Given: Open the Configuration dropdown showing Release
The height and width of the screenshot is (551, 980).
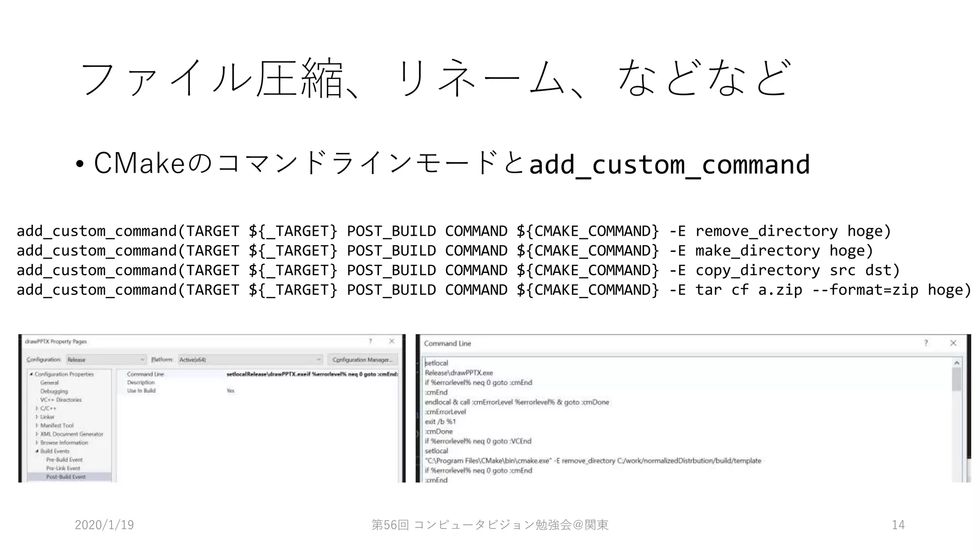Looking at the screenshot, I should tap(106, 360).
